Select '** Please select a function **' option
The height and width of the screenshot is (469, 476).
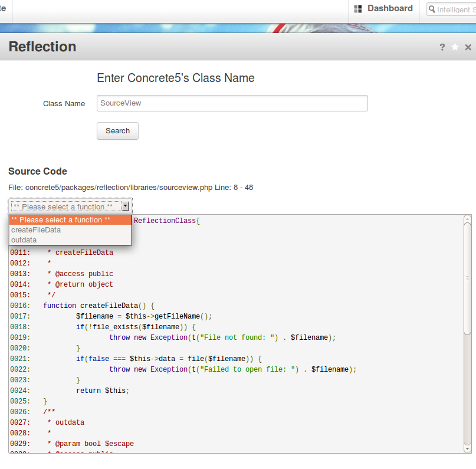click(70, 220)
